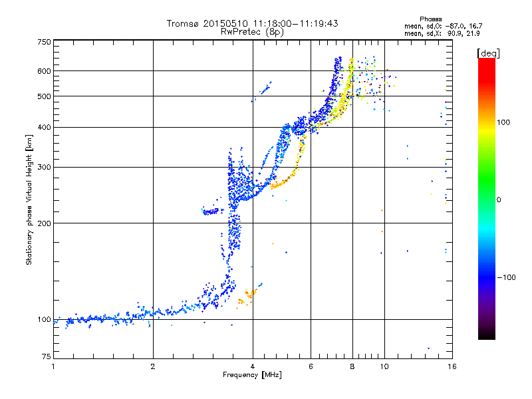Click the 'Phases' label at top right
Viewport: 532px width, 399px height.
[x=430, y=19]
